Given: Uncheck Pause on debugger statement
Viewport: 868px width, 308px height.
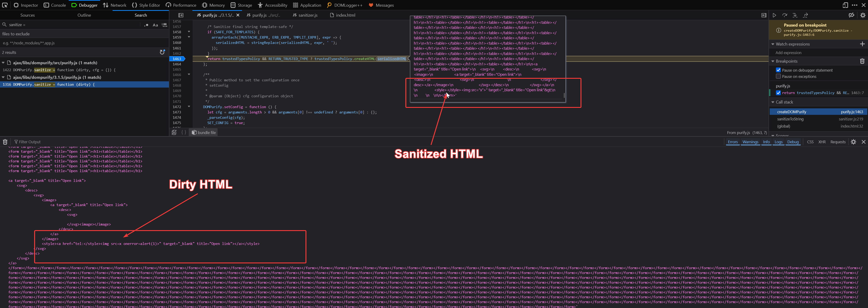Looking at the screenshot, I should (x=778, y=70).
